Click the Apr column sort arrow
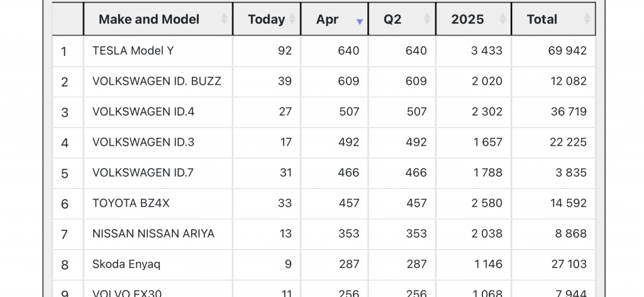Screen dimensions: 644x297 coord(360,21)
